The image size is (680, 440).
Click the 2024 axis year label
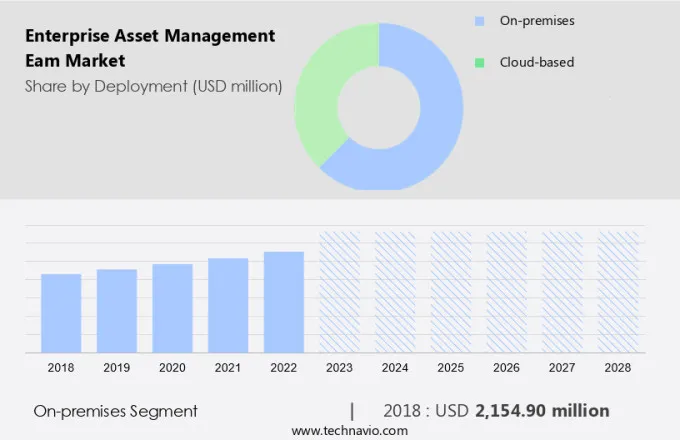click(x=395, y=368)
